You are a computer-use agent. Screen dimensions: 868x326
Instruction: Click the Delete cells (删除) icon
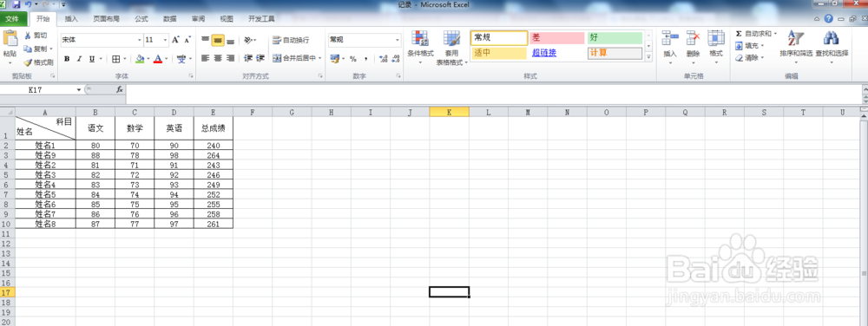tap(693, 39)
